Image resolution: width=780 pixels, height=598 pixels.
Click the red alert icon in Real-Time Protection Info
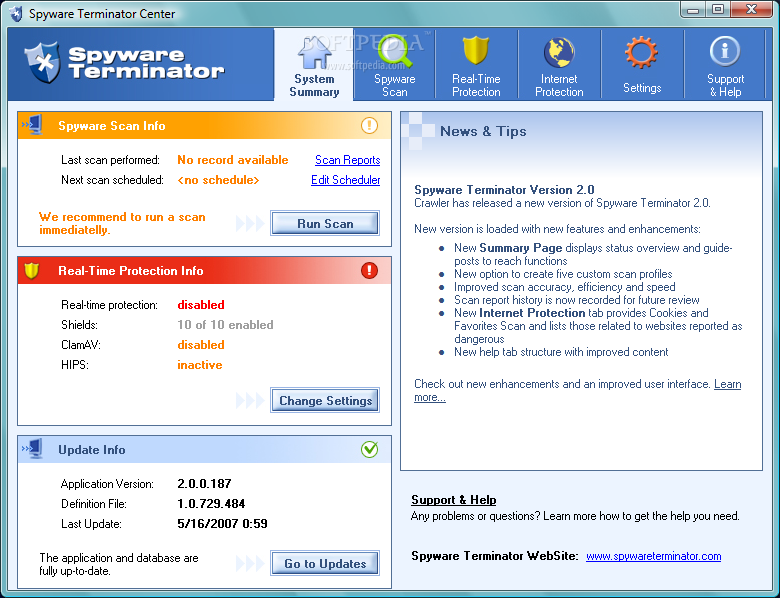point(369,271)
